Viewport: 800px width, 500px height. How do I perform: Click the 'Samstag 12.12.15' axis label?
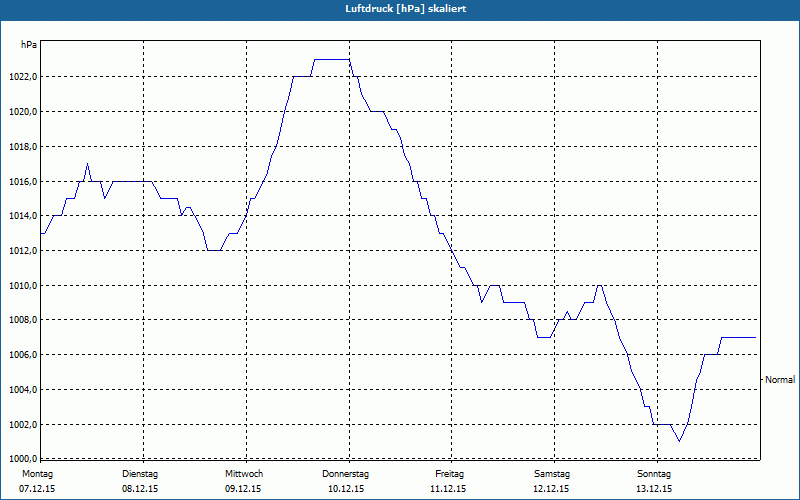pyautogui.click(x=552, y=481)
